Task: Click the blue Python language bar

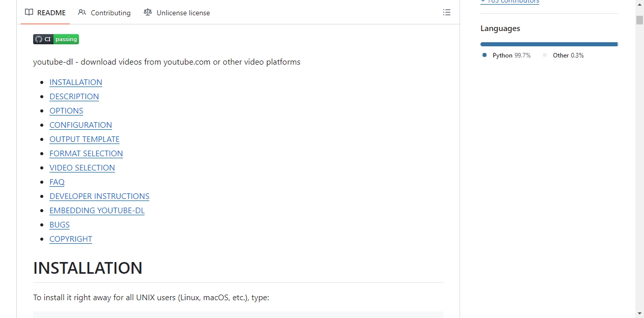Action: (549, 44)
